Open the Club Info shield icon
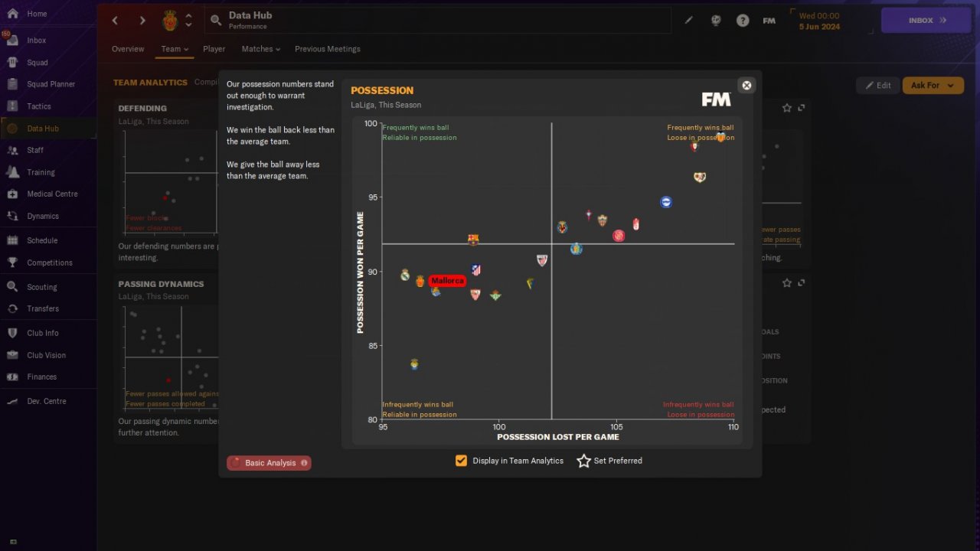The height and width of the screenshot is (551, 980). coord(12,333)
